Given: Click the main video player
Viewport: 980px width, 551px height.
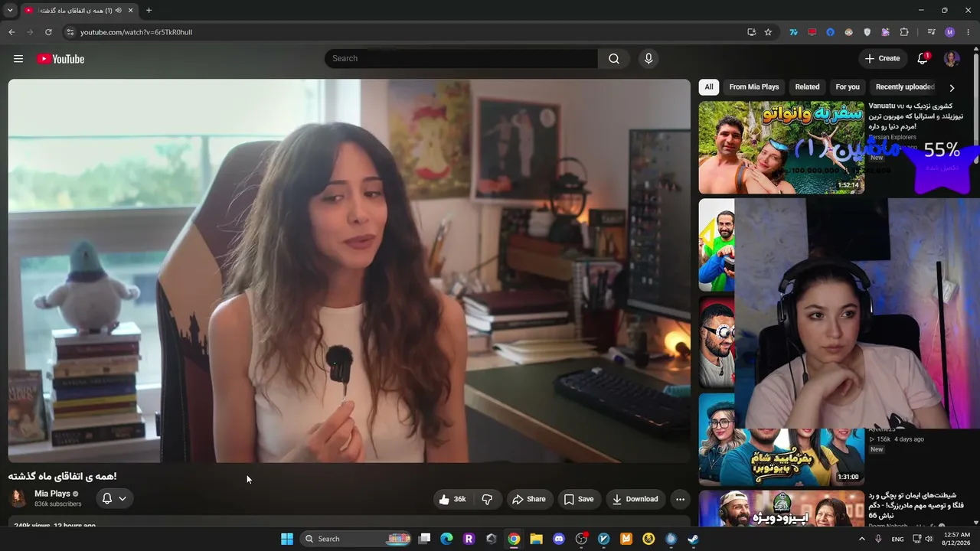Looking at the screenshot, I should [349, 271].
